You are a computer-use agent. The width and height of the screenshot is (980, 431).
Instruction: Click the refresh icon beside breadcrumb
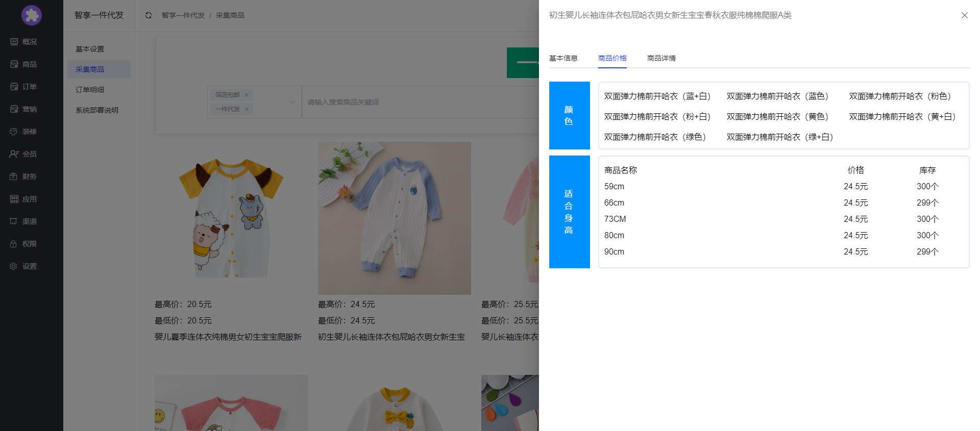click(x=149, y=15)
